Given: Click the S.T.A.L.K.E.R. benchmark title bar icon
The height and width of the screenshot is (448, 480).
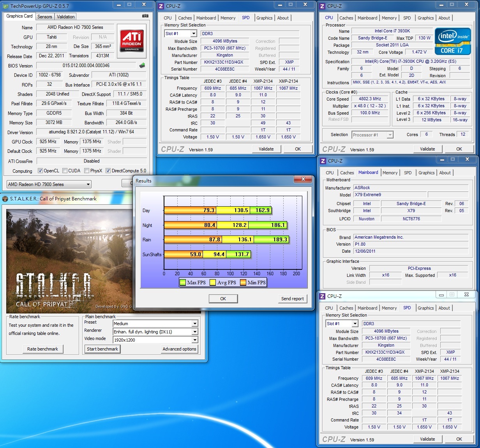Looking at the screenshot, I should click(5, 199).
